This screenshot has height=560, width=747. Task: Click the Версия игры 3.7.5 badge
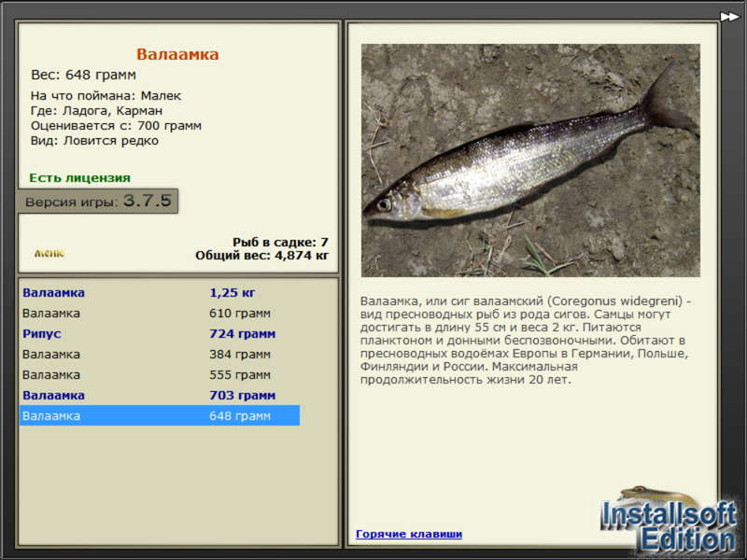point(98,201)
